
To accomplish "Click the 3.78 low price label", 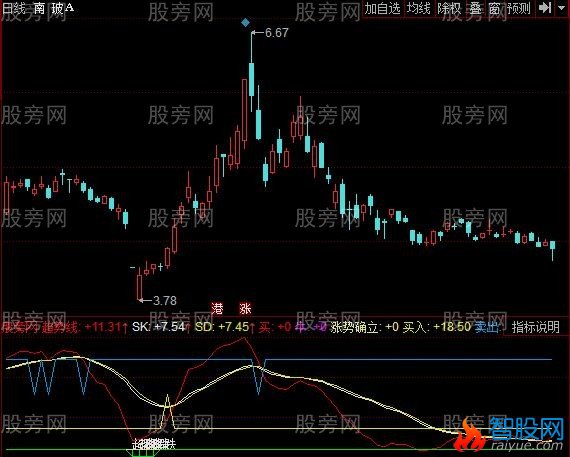I will coord(165,301).
